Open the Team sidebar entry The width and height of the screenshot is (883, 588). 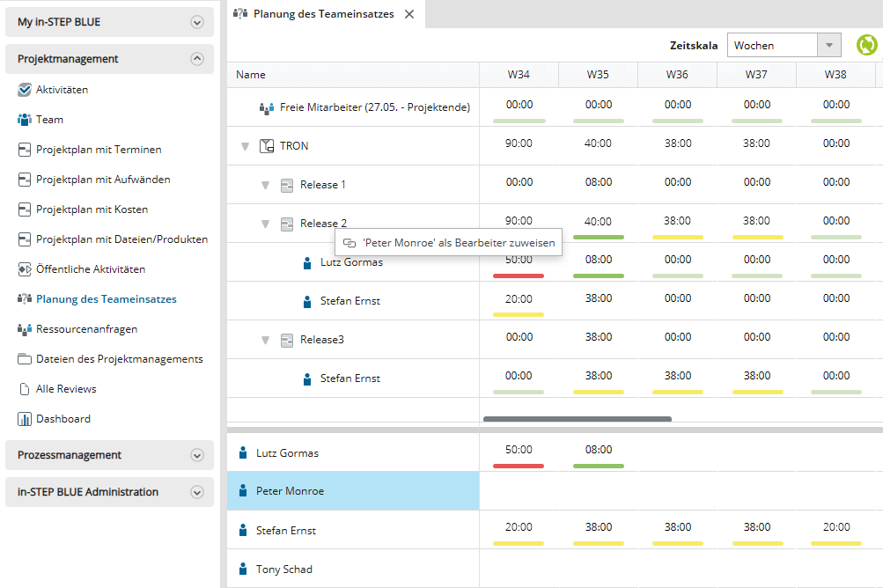(x=49, y=120)
